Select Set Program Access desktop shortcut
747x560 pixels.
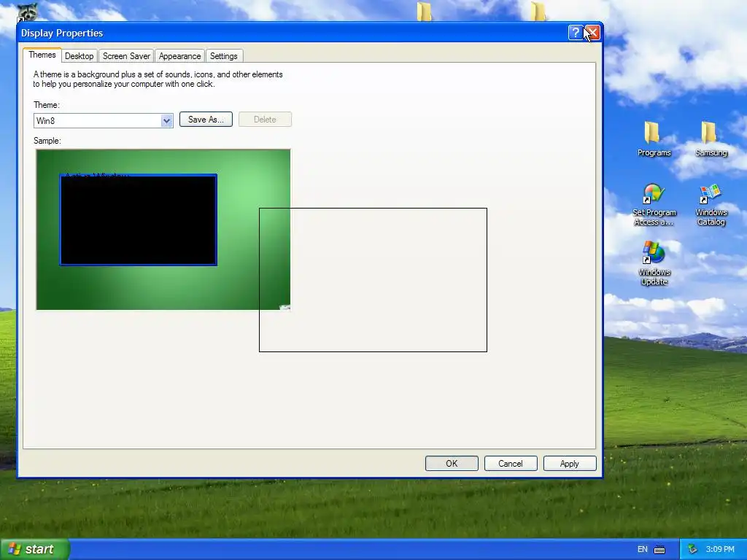(x=654, y=205)
